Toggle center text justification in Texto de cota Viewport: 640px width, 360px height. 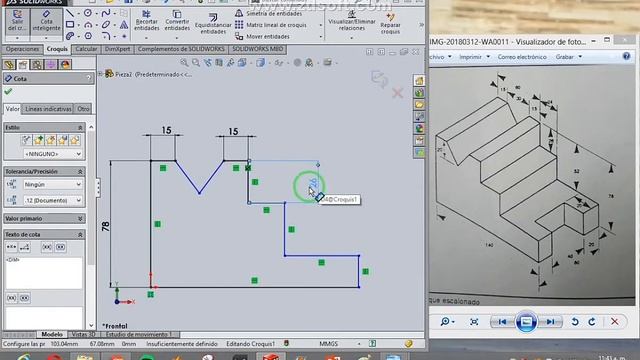[x=11, y=247]
